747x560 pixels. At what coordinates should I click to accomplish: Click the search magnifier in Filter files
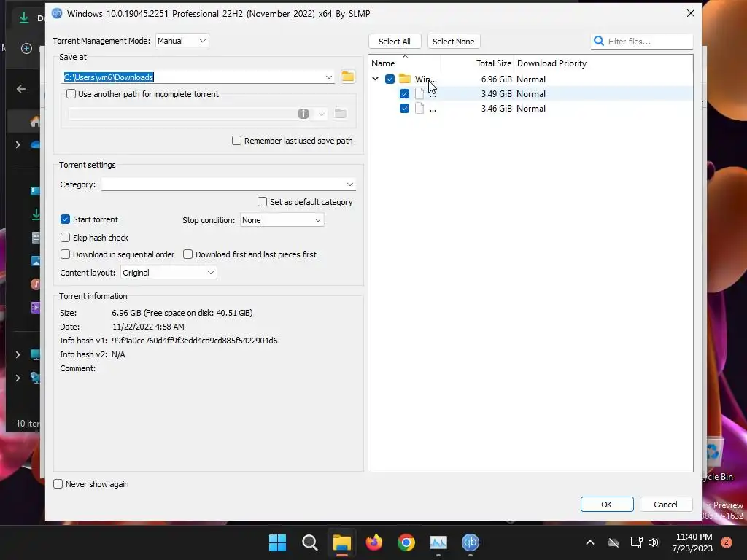(599, 42)
